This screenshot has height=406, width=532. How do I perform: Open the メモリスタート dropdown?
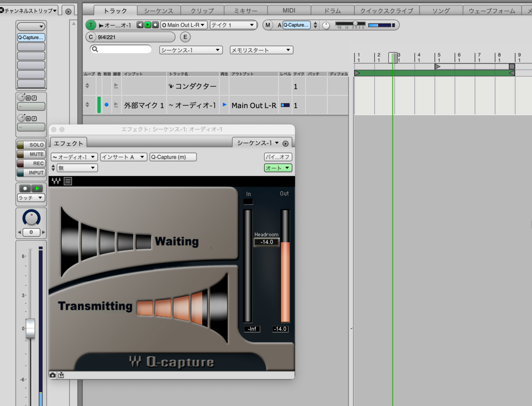pos(261,50)
